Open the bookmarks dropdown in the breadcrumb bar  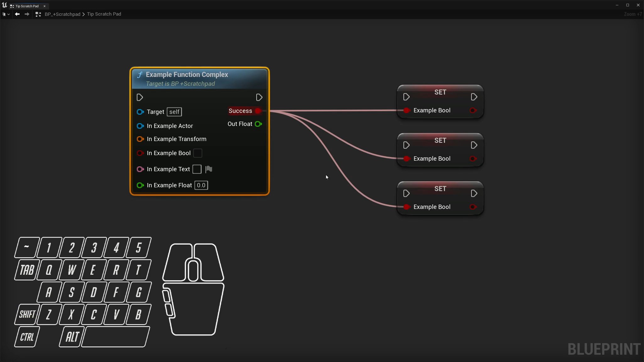pos(6,14)
